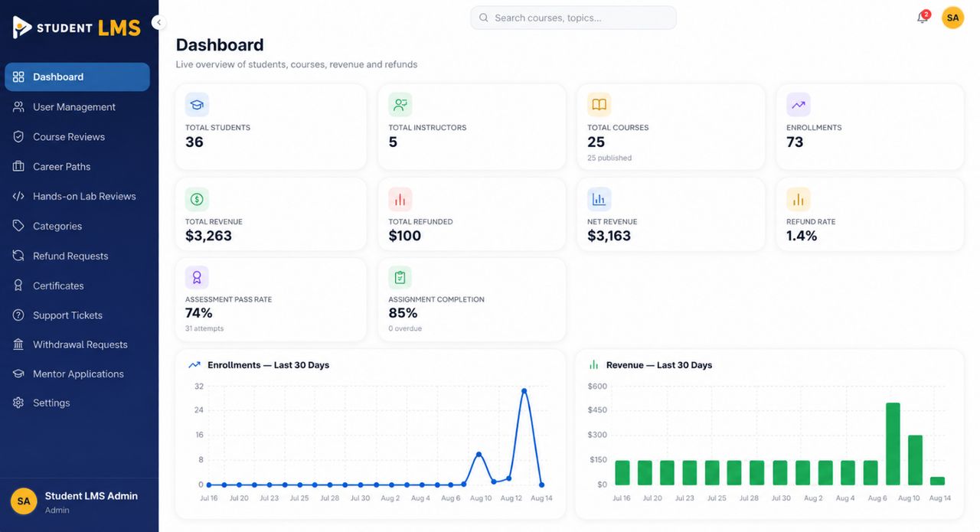The width and height of the screenshot is (980, 532).
Task: Click the Assignment Completion clipboard icon
Action: (400, 277)
